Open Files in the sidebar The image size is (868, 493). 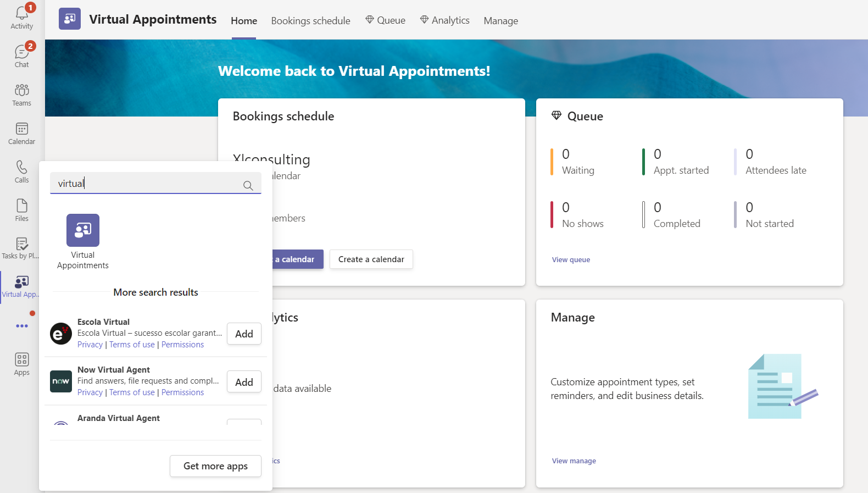[21, 210]
